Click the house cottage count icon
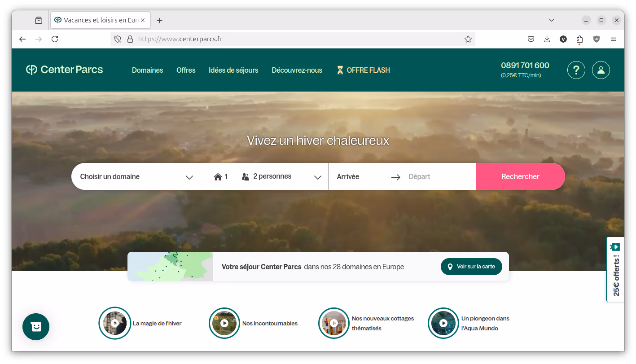Image resolution: width=636 pixels, height=364 pixels. click(x=218, y=177)
